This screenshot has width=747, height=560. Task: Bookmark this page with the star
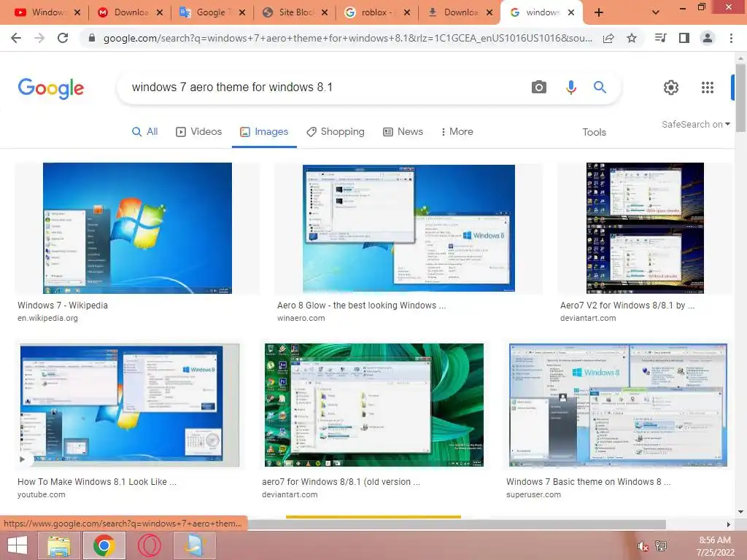tap(632, 38)
